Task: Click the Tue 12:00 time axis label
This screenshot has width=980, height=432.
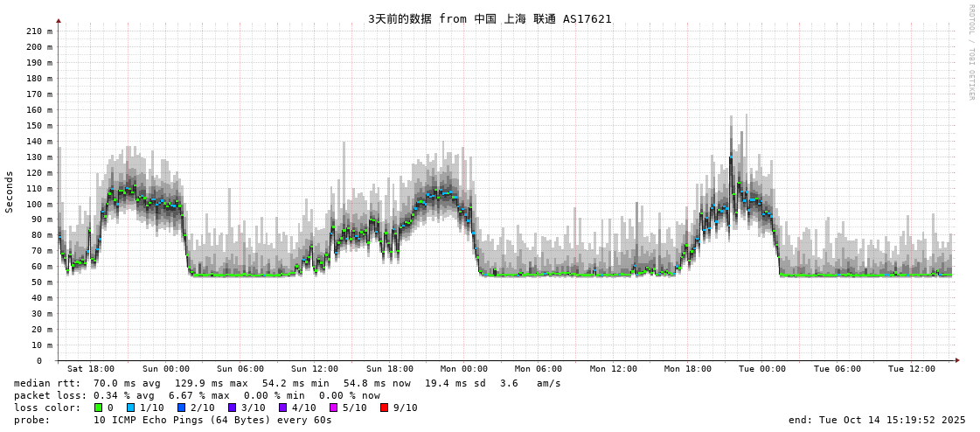Action: (x=911, y=369)
